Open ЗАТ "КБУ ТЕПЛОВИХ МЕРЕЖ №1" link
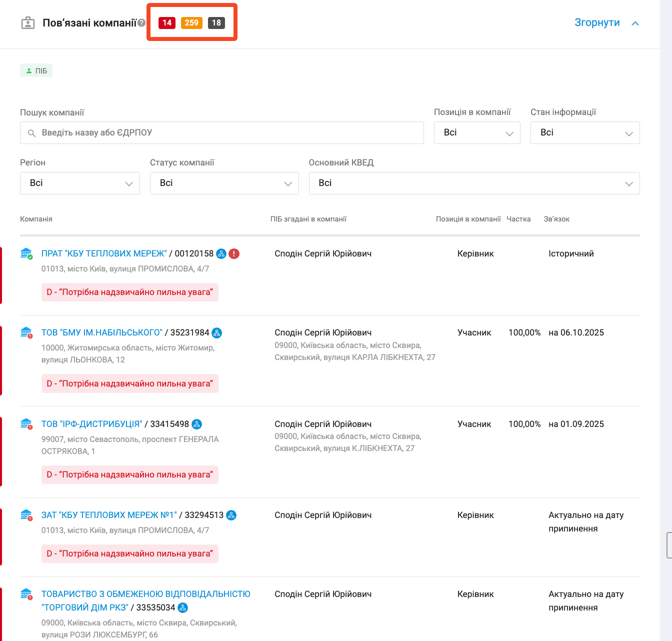Screen dimensions: 672x641 [109, 515]
